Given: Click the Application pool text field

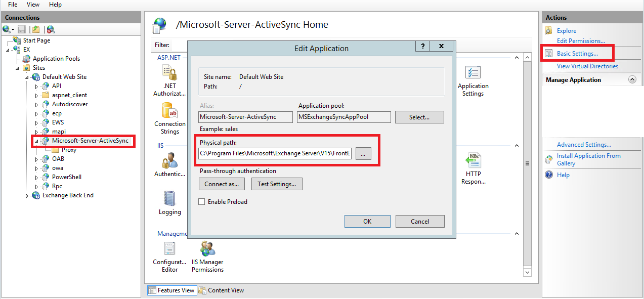Looking at the screenshot, I should [344, 117].
